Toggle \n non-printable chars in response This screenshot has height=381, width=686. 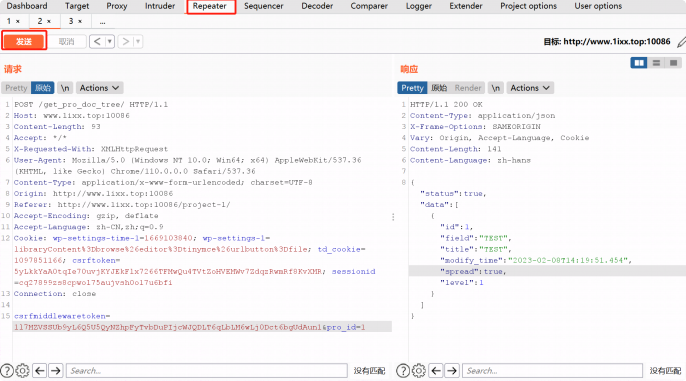click(495, 88)
